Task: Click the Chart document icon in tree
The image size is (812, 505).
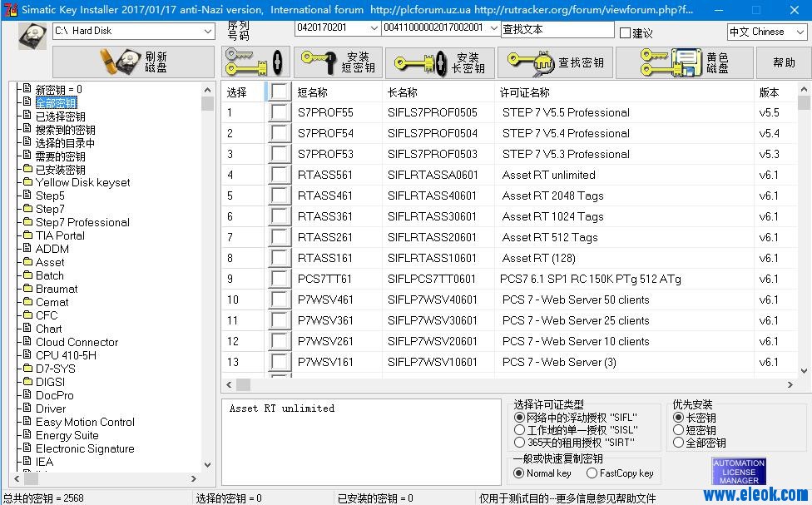Action: tap(27, 329)
